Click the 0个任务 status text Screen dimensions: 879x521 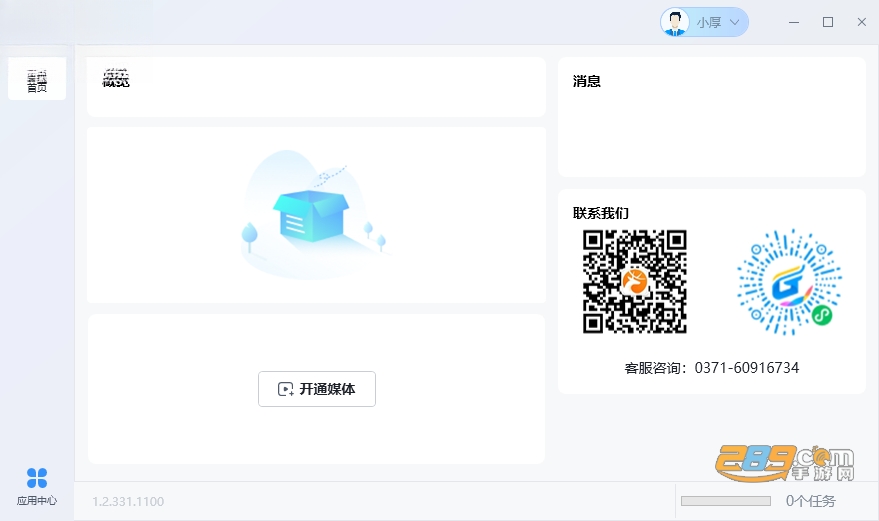[811, 501]
